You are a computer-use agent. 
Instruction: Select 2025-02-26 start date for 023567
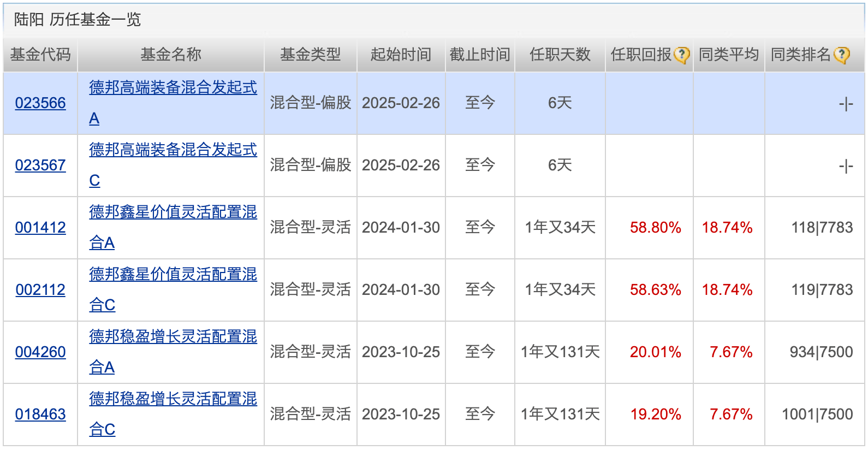click(x=401, y=165)
